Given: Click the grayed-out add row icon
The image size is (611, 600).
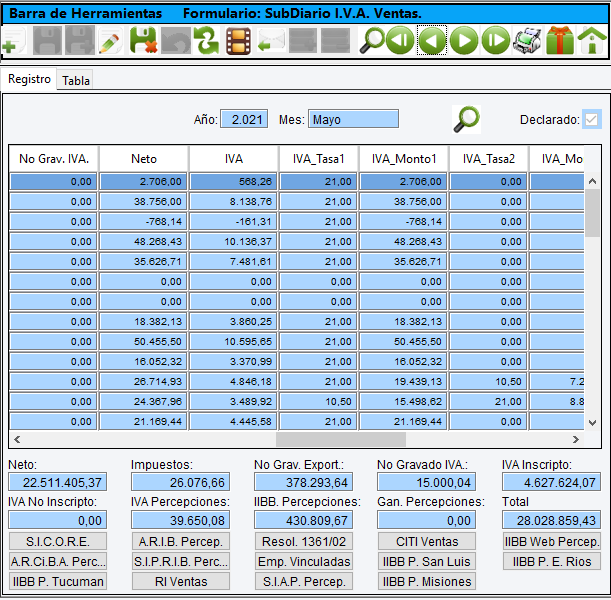Looking at the screenshot, I should point(303,40).
